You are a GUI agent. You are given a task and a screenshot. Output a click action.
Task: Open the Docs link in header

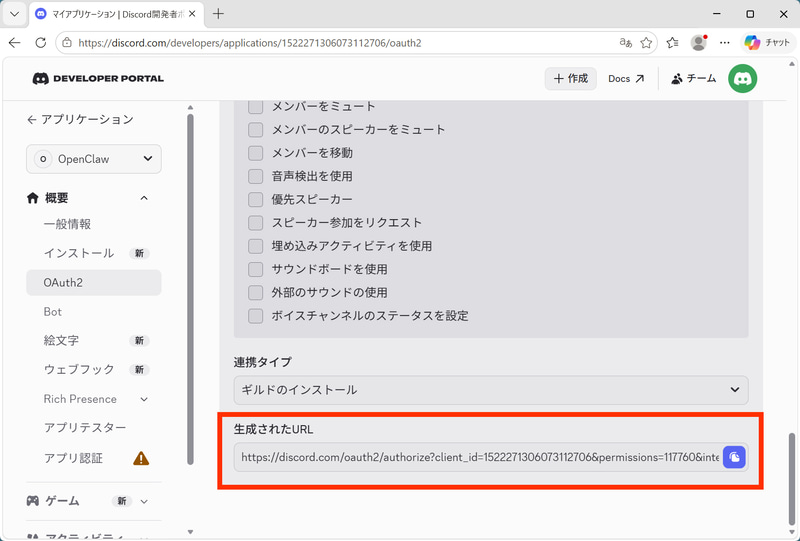(x=626, y=79)
